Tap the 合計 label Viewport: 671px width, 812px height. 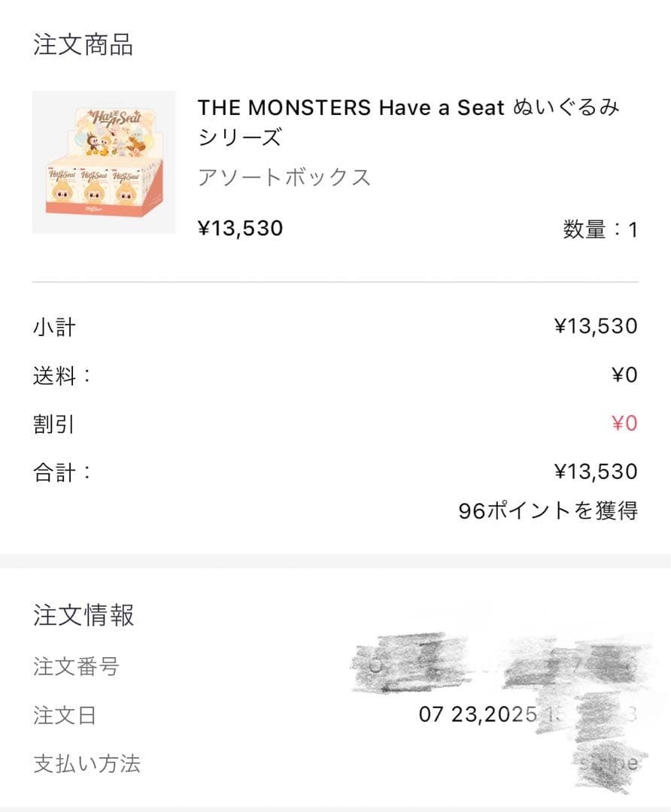62,472
